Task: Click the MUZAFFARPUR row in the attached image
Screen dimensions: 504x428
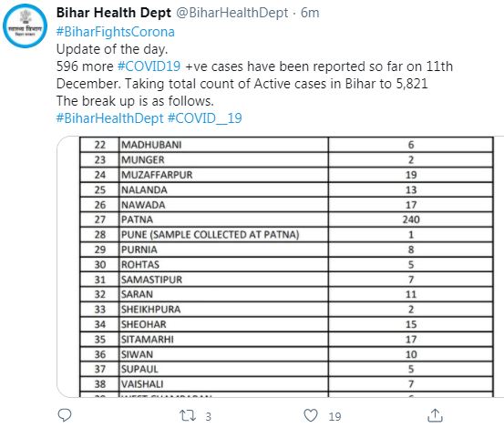Action: [286, 175]
